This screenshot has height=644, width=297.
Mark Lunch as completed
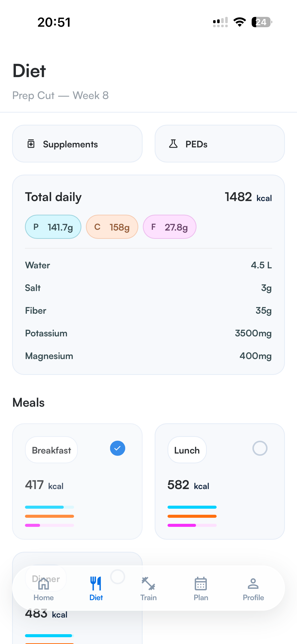(260, 448)
